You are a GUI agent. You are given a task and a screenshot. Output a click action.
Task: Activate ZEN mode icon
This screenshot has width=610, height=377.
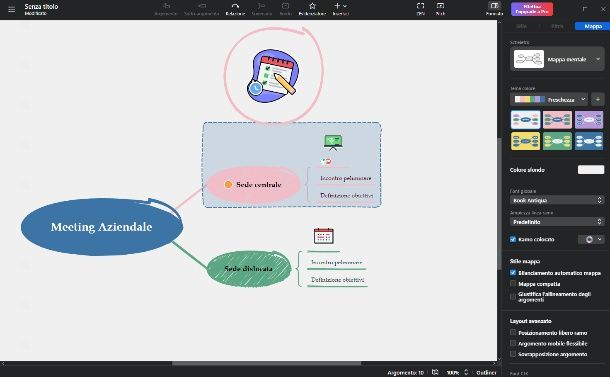420,9
